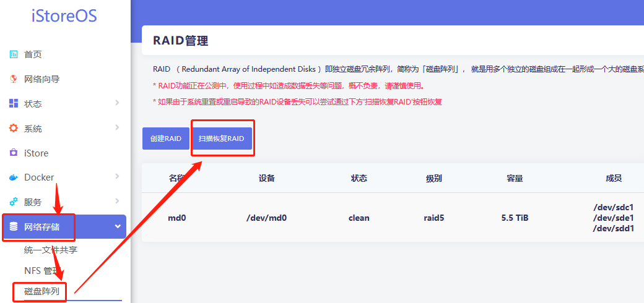Click the 创建RAID button

166,139
